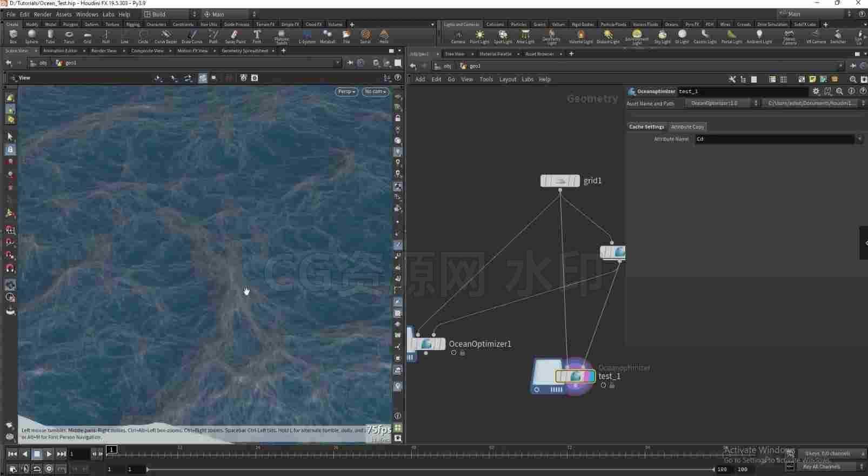Switch to the Geometry Spreadsheet tab

coord(245,51)
